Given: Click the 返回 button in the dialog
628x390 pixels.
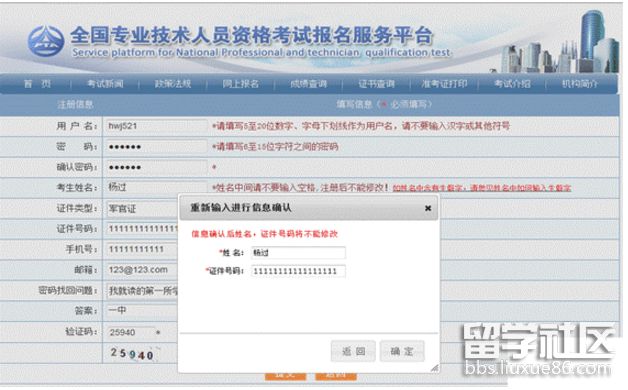Looking at the screenshot, I should (x=353, y=351).
